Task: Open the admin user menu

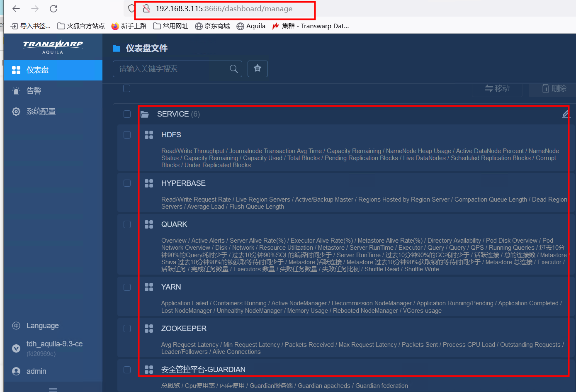Action: (x=36, y=371)
